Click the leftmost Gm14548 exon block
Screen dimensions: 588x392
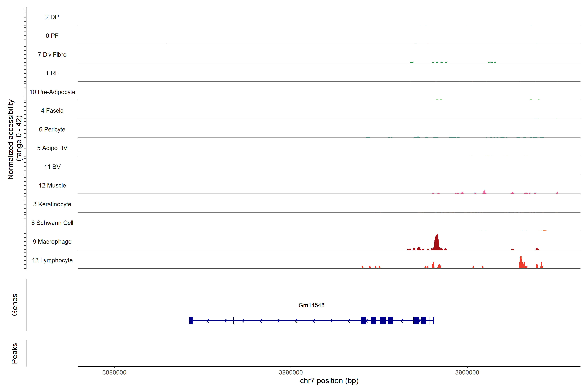(x=191, y=320)
